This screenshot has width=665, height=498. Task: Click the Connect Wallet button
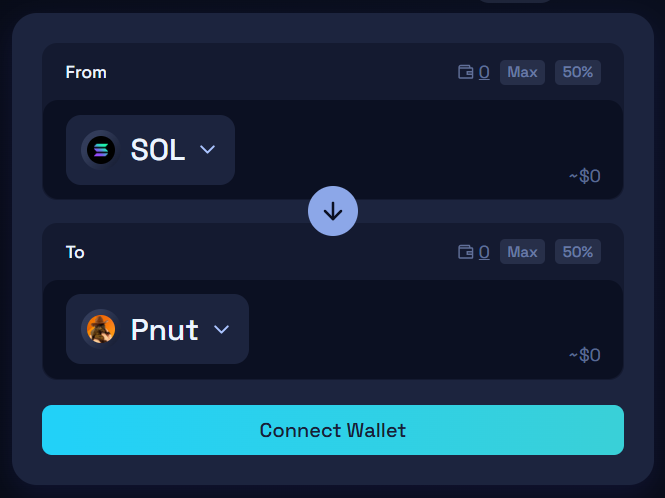(333, 430)
